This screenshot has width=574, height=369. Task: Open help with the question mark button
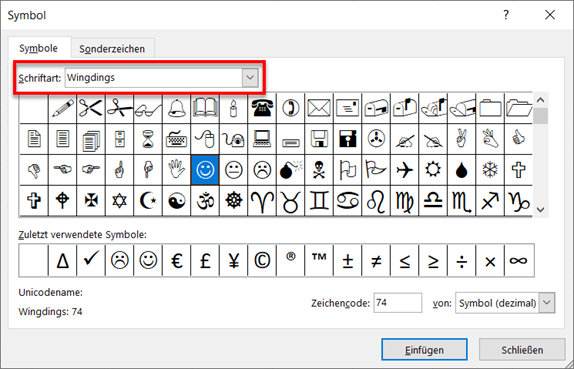tap(506, 15)
